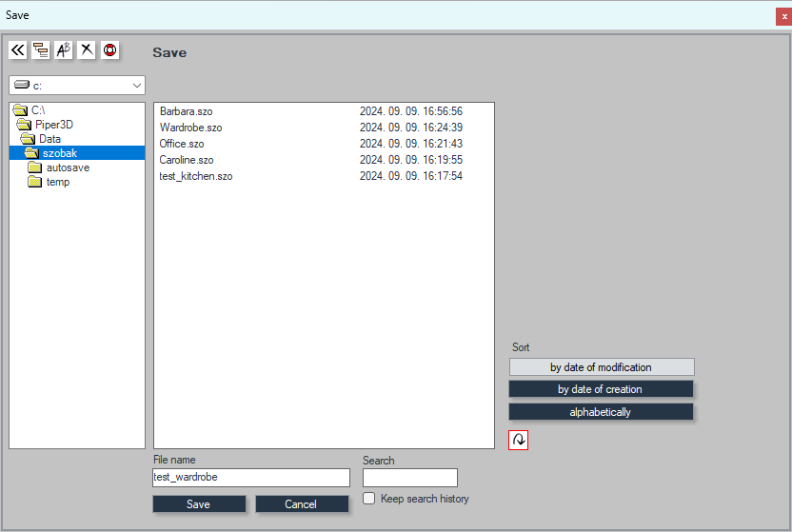The height and width of the screenshot is (532, 792).
Task: Open the temp folder
Action: [57, 182]
